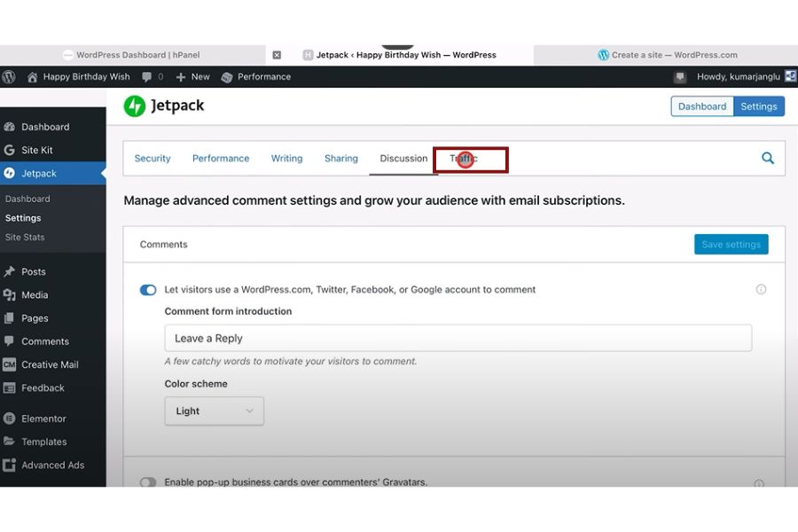798x532 pixels.
Task: Open the Jetpack settings search icon
Action: (x=767, y=159)
